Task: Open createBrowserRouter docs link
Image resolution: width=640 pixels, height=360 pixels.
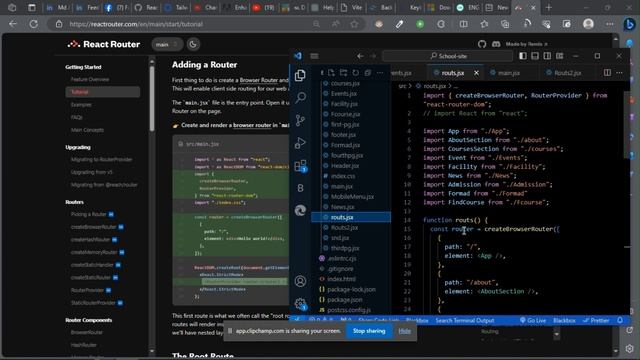Action: (x=93, y=227)
